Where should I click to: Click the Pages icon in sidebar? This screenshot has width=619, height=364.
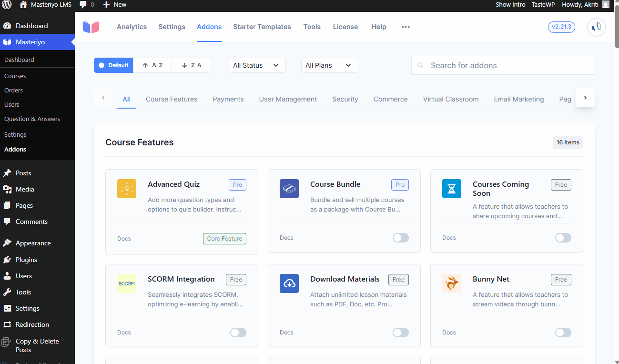pos(7,205)
